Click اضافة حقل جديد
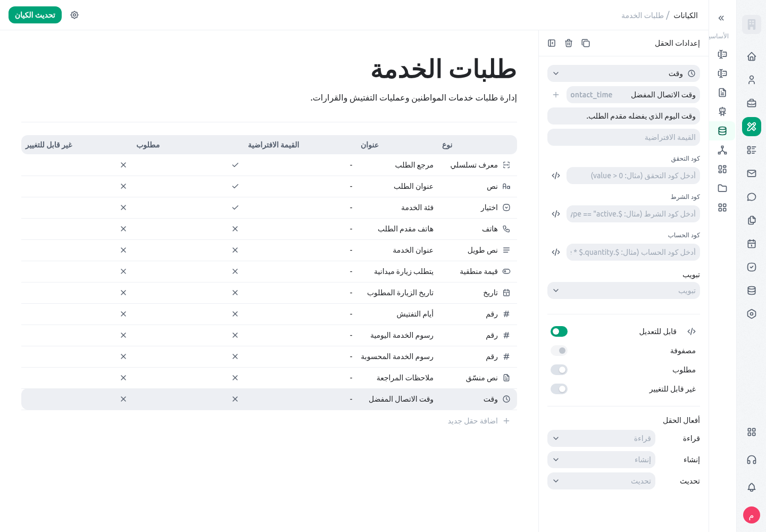 coord(479,421)
